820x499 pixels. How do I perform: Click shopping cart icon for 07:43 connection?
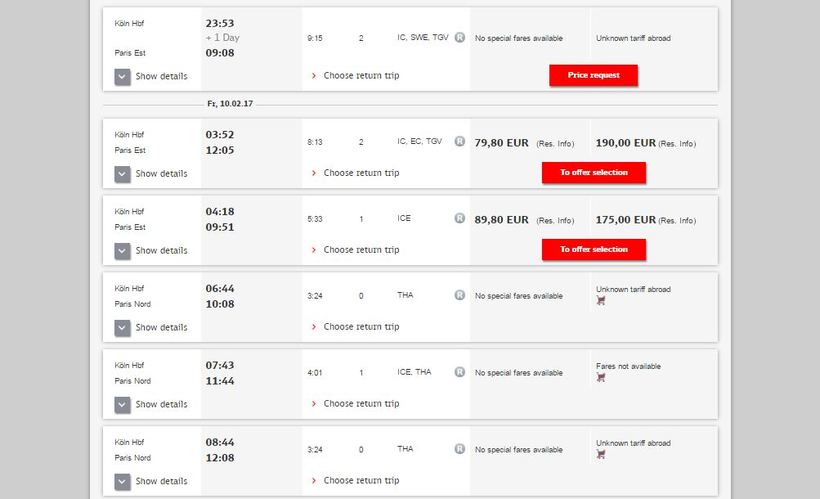click(x=601, y=377)
